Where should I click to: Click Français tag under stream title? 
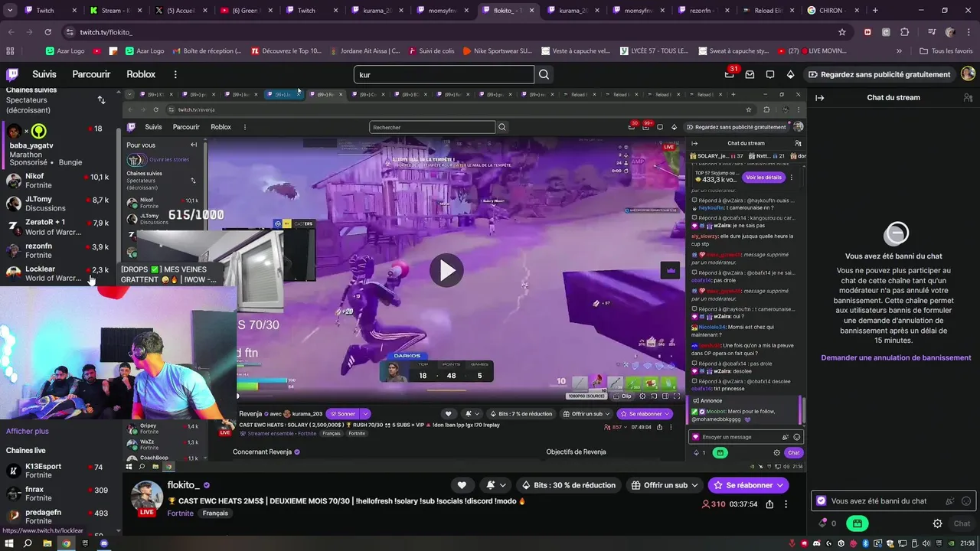[x=215, y=514]
